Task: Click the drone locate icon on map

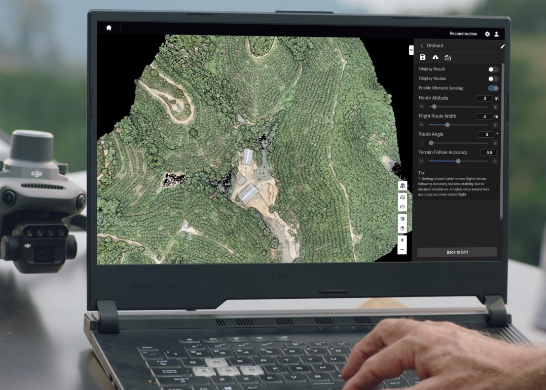Action: click(402, 186)
